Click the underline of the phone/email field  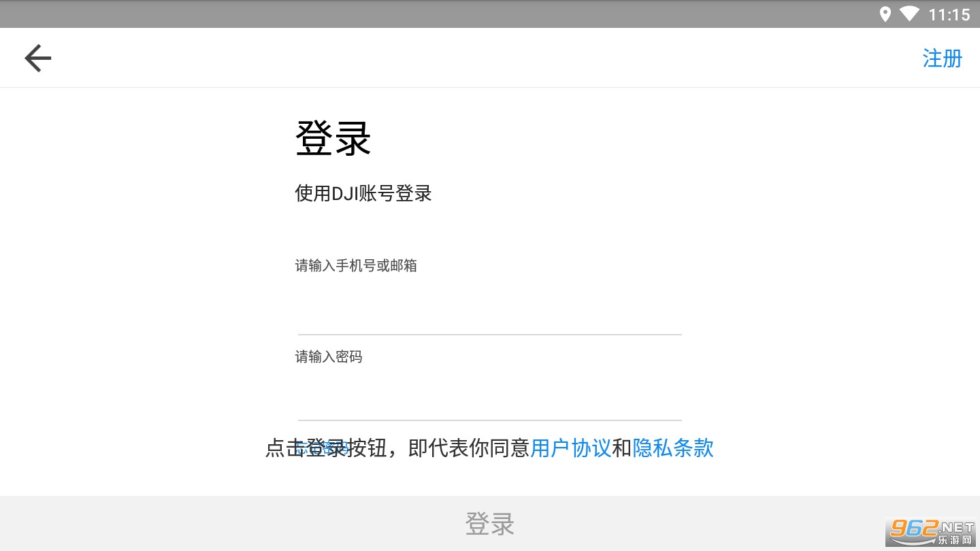[489, 335]
